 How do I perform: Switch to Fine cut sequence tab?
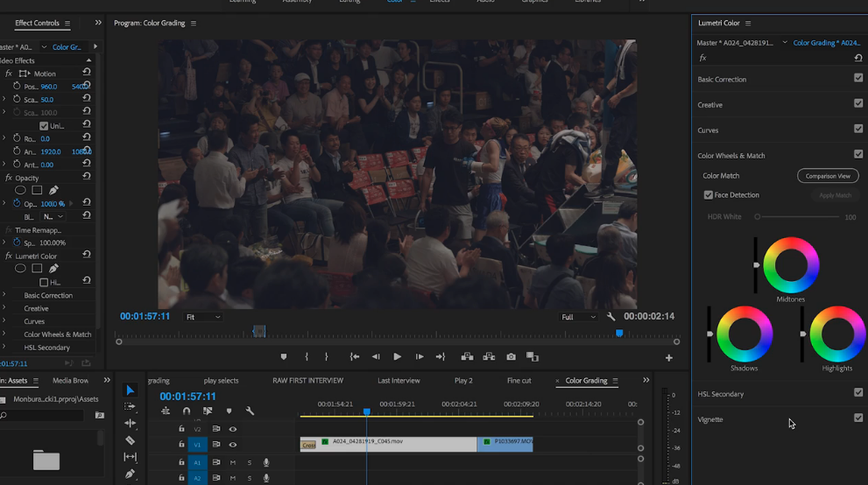tap(519, 381)
